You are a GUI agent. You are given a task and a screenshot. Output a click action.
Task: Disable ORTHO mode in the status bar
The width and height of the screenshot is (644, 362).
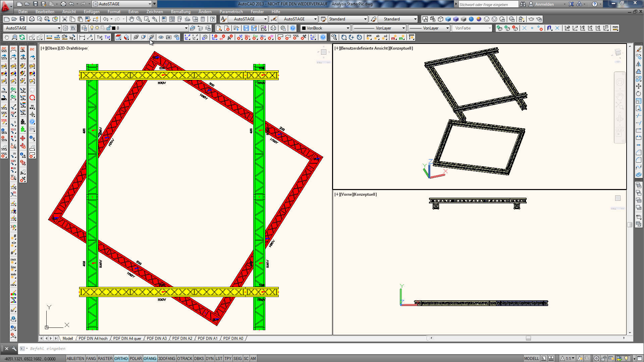[121, 358]
